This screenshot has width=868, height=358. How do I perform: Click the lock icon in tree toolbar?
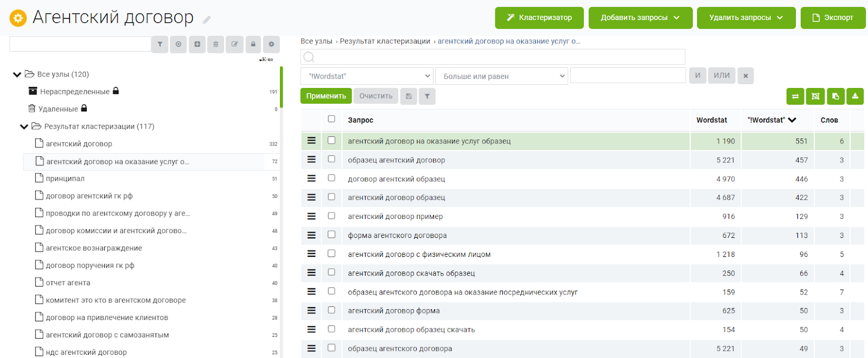[x=253, y=45]
